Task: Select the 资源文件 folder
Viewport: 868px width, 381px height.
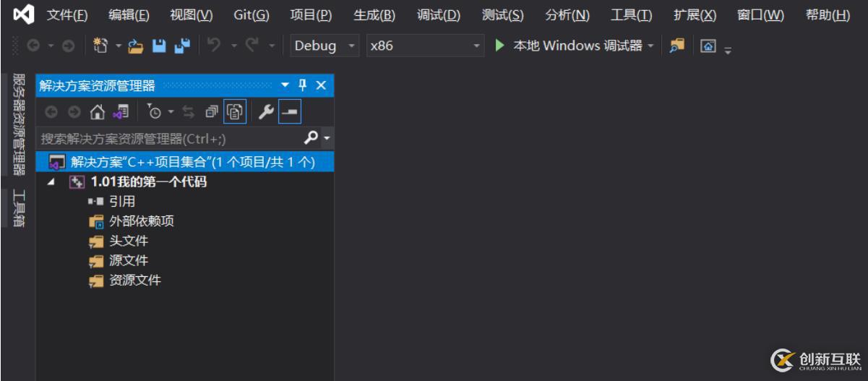Action: pos(135,280)
